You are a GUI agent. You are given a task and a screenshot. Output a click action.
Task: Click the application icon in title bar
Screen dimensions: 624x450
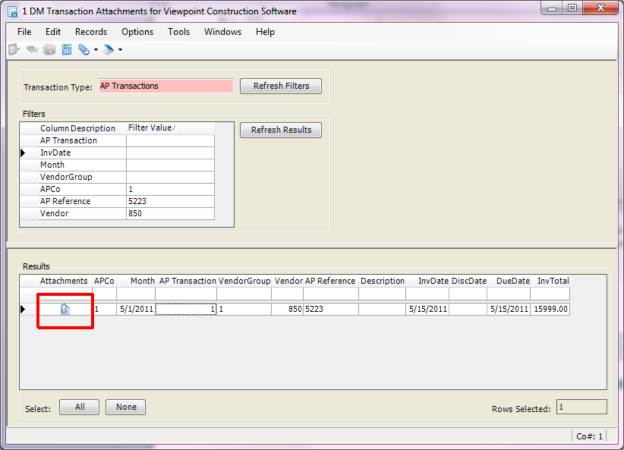12,12
